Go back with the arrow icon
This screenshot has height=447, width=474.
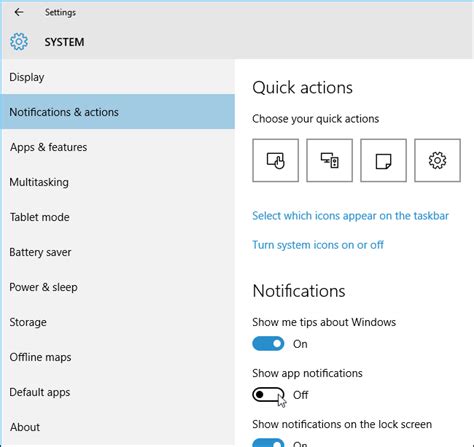tap(19, 12)
